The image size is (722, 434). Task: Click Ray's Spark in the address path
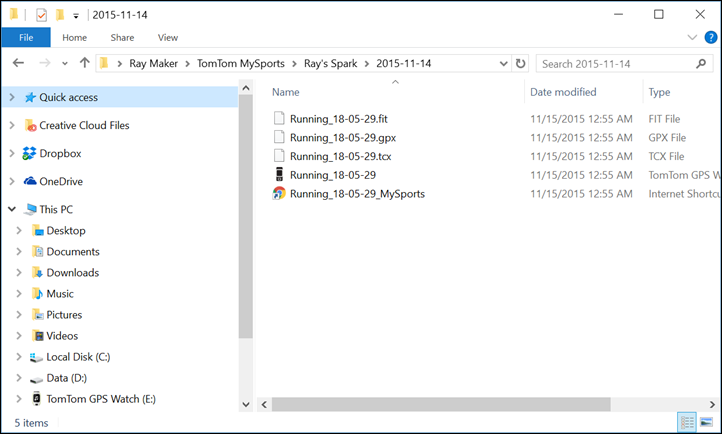tap(330, 64)
